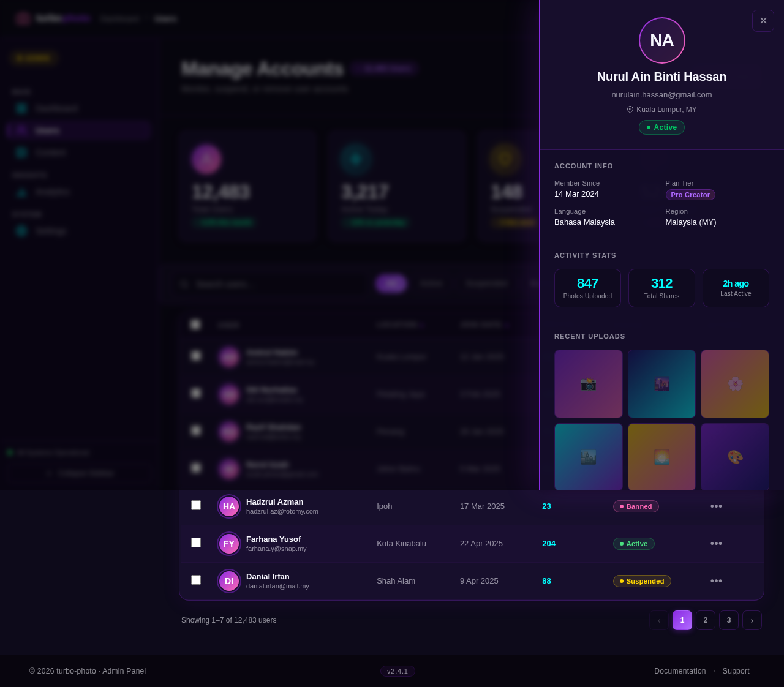Click the NA avatar in the profile drawer
This screenshot has height=687, width=784.
click(x=661, y=40)
